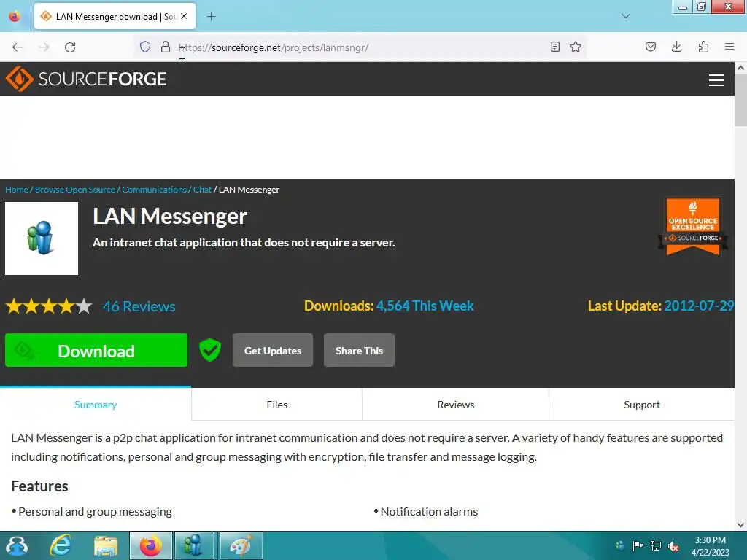Switch to the Reviews tab
The height and width of the screenshot is (560, 747).
pyautogui.click(x=455, y=404)
